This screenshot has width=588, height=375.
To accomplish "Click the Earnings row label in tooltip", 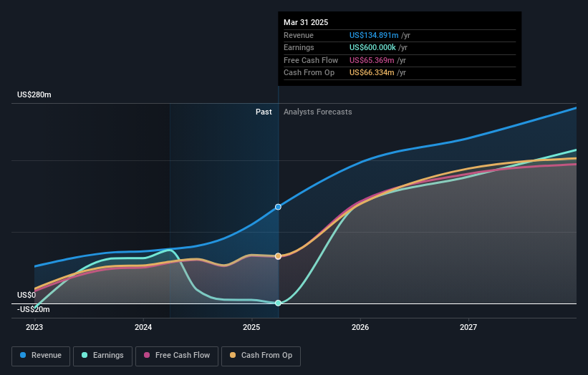I will pyautogui.click(x=299, y=47).
